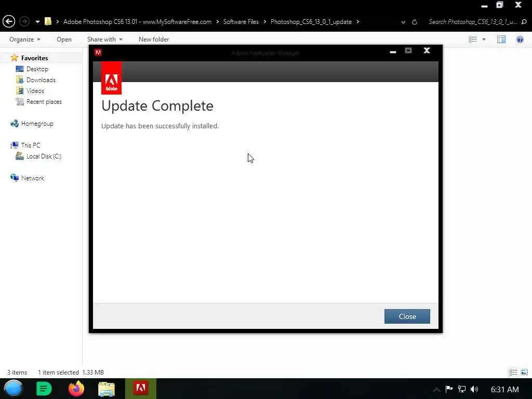The width and height of the screenshot is (532, 399).
Task: Switch to large icons view in status bar
Action: tap(524, 372)
